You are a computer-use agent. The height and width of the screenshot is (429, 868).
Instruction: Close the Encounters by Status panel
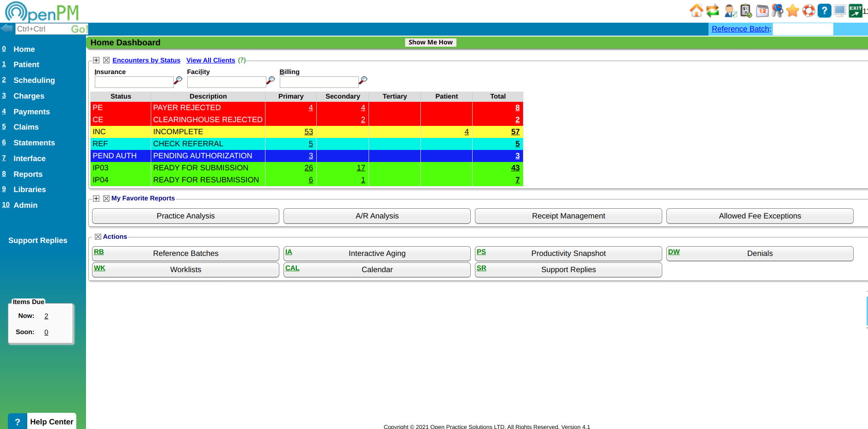pyautogui.click(x=106, y=60)
